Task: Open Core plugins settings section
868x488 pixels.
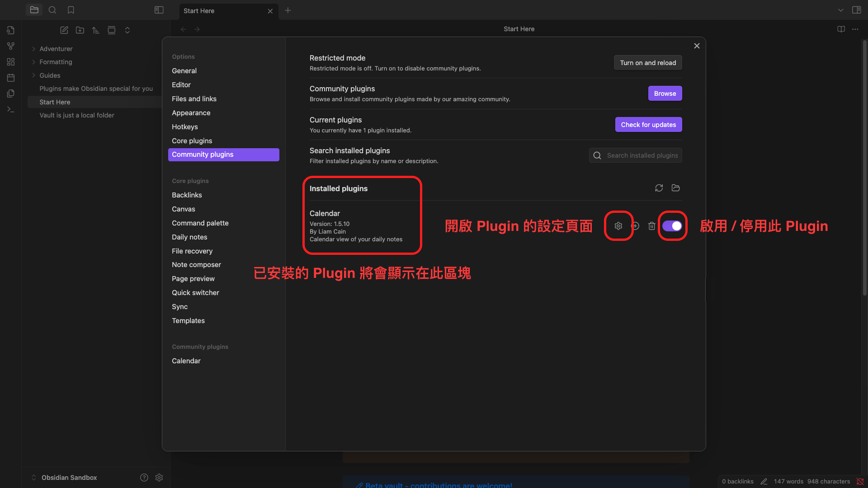Action: coord(224,141)
